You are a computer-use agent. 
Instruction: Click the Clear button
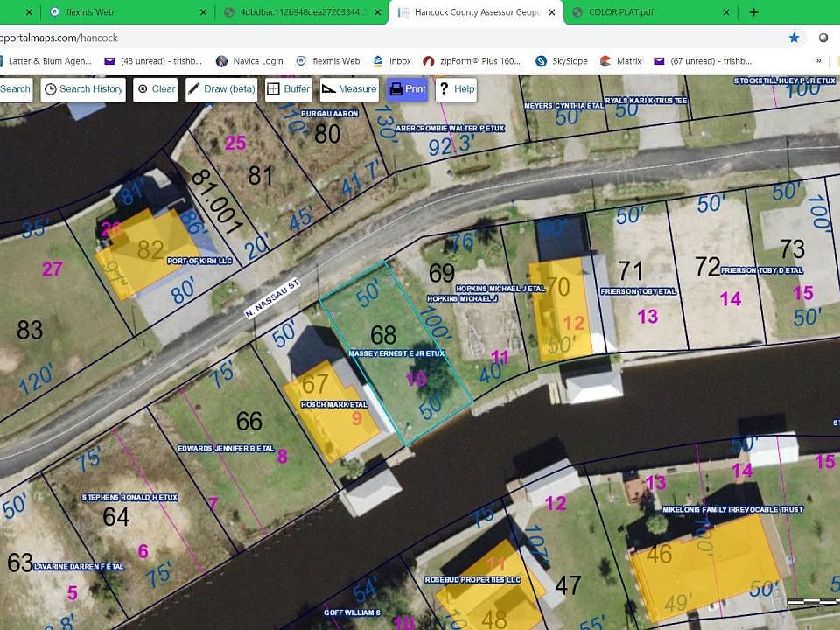point(156,89)
